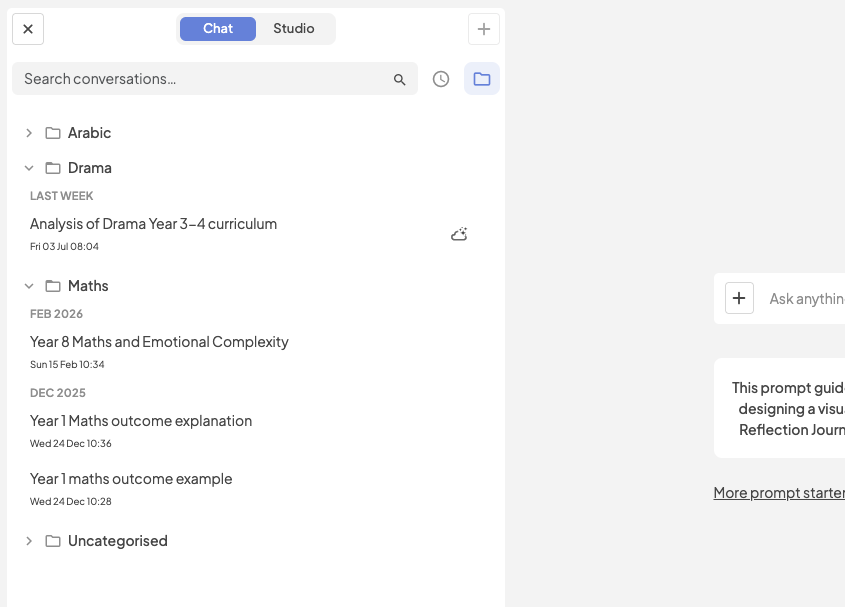Viewport: 845px width, 607px height.
Task: Click the attachment plus icon in prompt box
Action: 739,298
